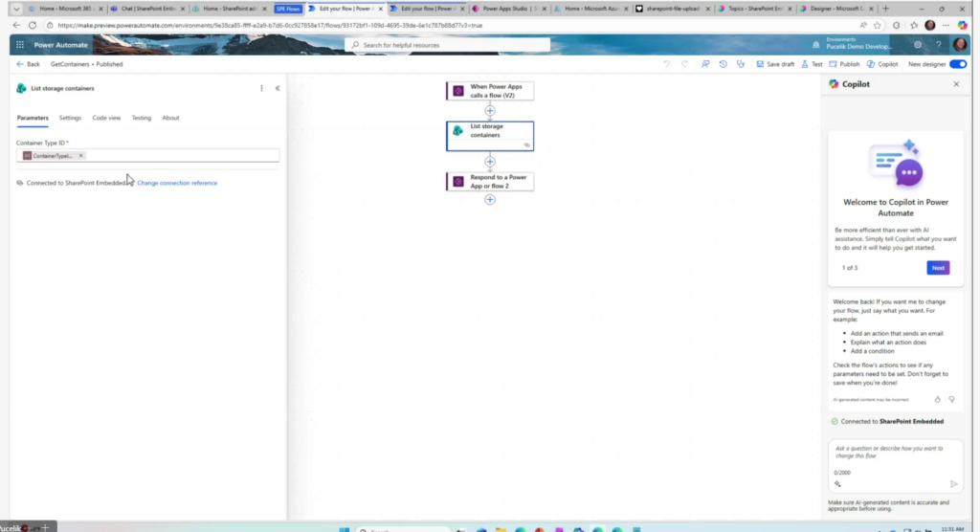The height and width of the screenshot is (532, 980).
Task: Refresh the browser page
Action: [x=33, y=26]
